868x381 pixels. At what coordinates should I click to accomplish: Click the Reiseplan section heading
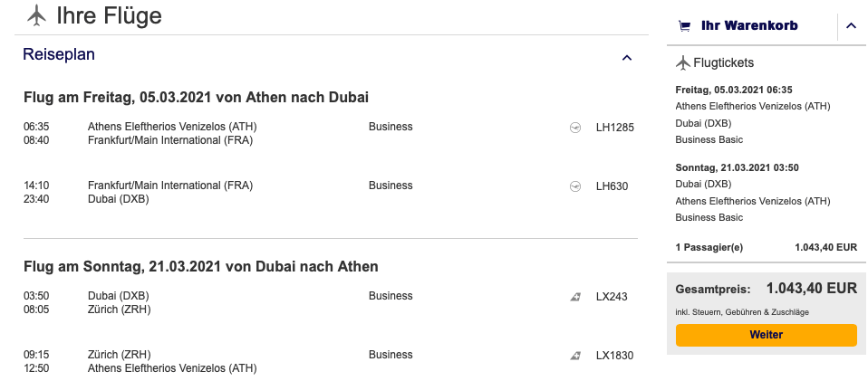pyautogui.click(x=59, y=54)
